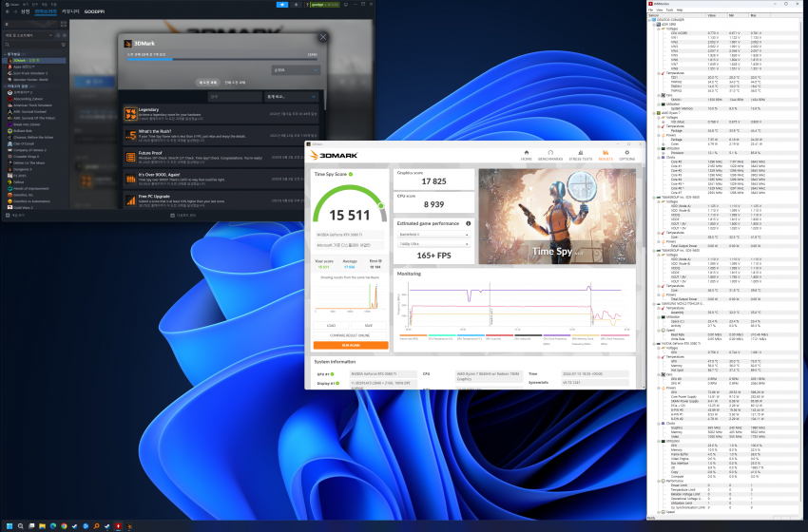Click the Steam library grid view icon
Viewport: 808px width, 532px height.
point(64,24)
